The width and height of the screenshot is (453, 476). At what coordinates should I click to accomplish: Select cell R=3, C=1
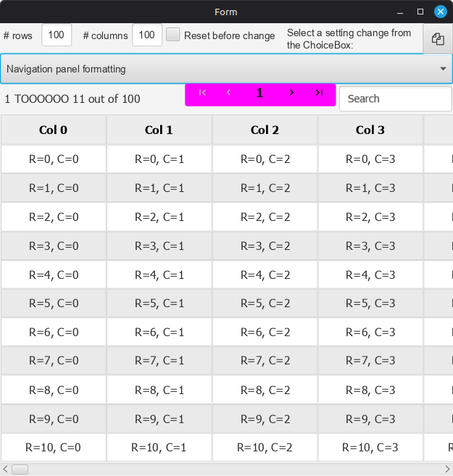159,246
